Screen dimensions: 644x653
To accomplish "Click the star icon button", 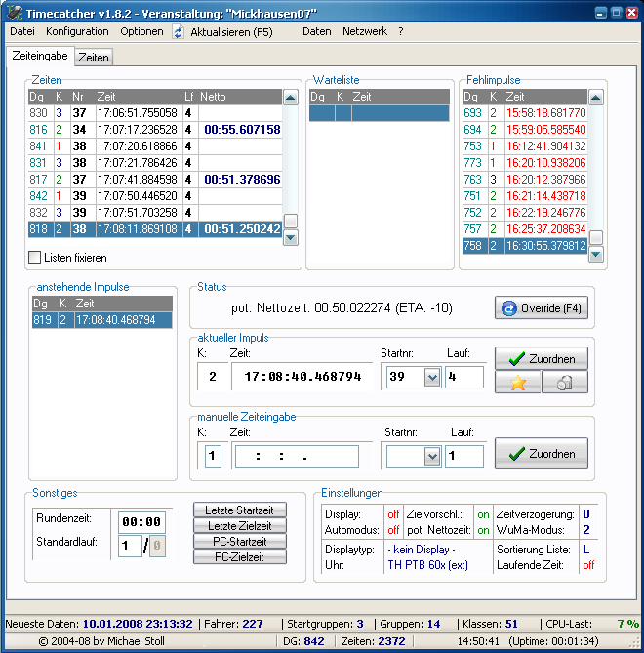I will (x=518, y=383).
